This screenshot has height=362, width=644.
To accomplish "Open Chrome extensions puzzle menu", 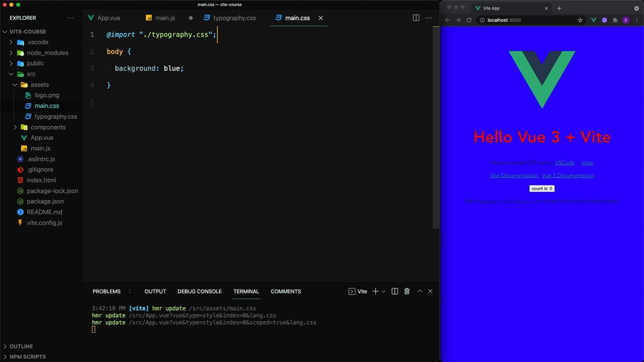I will tap(615, 20).
